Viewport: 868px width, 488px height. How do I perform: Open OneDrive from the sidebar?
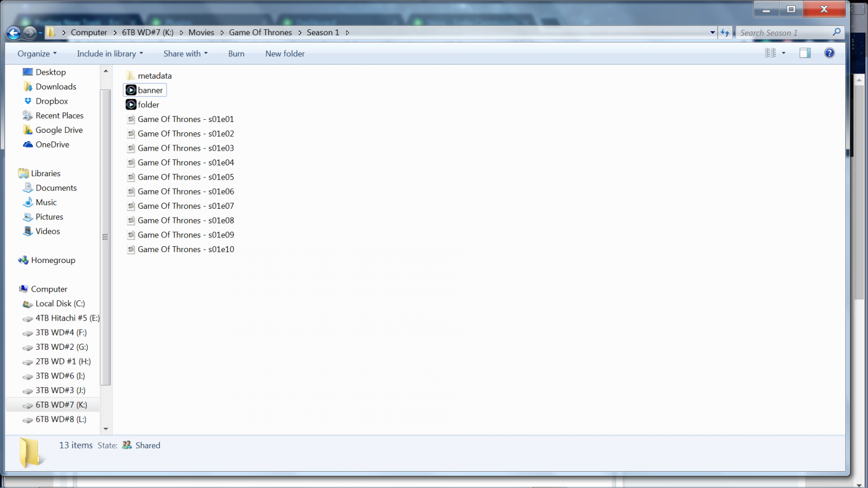(x=52, y=144)
